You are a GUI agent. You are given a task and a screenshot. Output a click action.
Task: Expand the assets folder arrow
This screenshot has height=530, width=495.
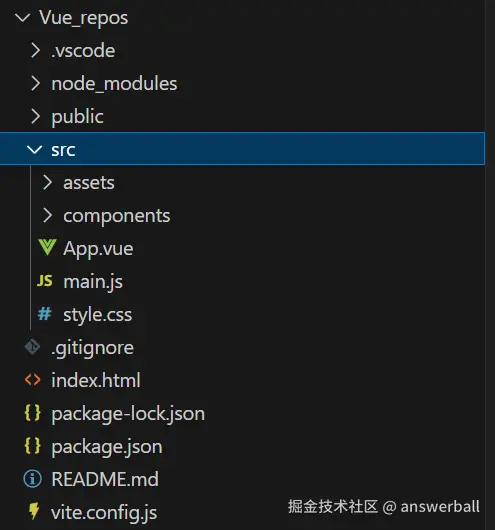(x=47, y=182)
